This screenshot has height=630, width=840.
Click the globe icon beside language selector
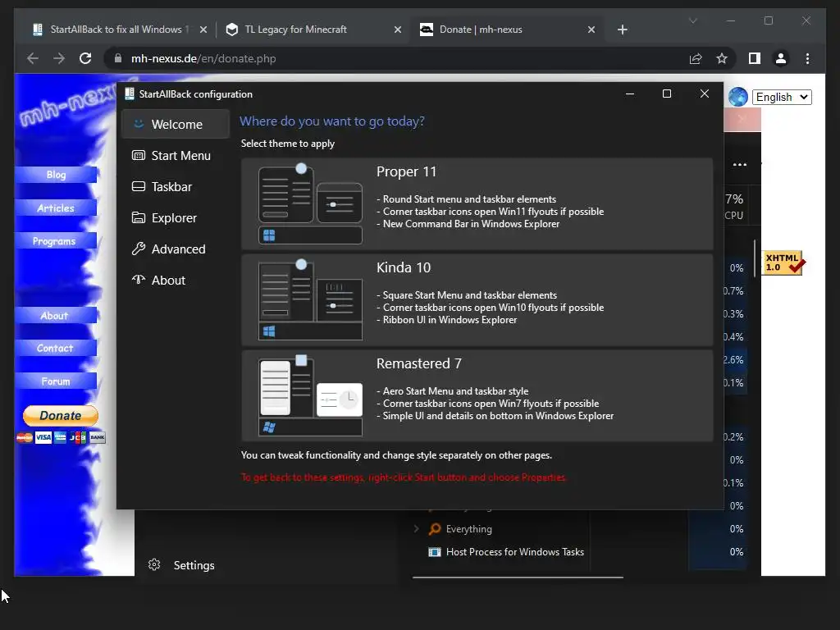tap(737, 97)
